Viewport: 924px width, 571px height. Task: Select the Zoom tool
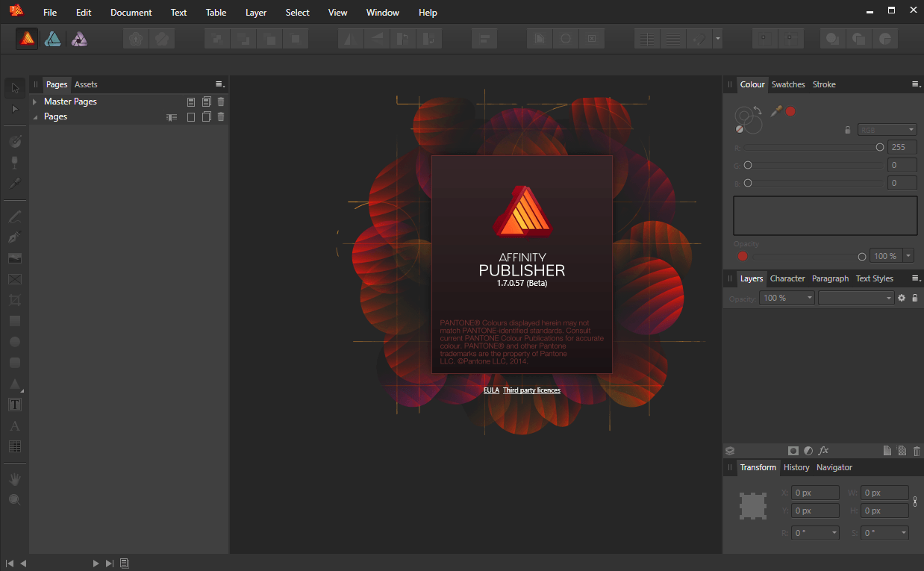(15, 499)
